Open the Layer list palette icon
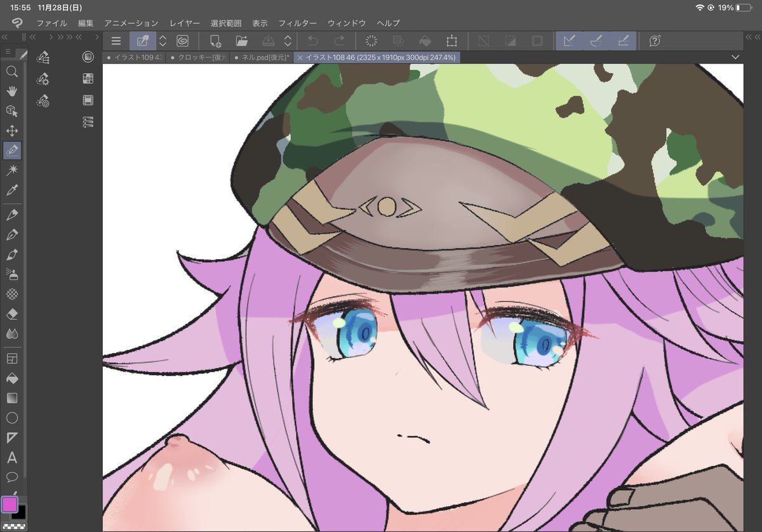The image size is (762, 532). [88, 122]
